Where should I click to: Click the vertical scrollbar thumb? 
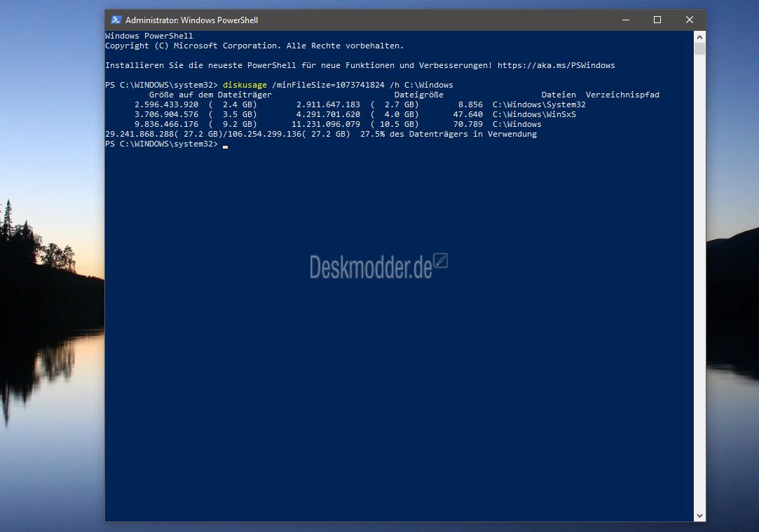tap(699, 49)
